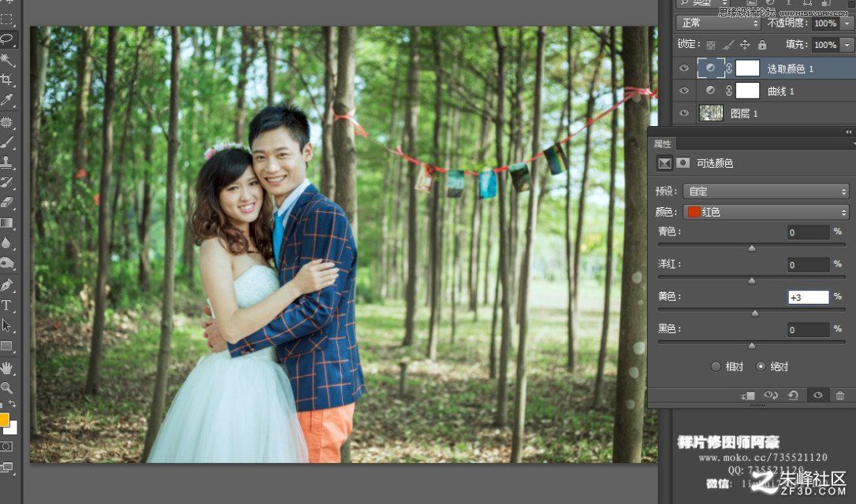Viewport: 856px width, 504px height.
Task: Select the Eyedropper tool
Action: point(6,100)
